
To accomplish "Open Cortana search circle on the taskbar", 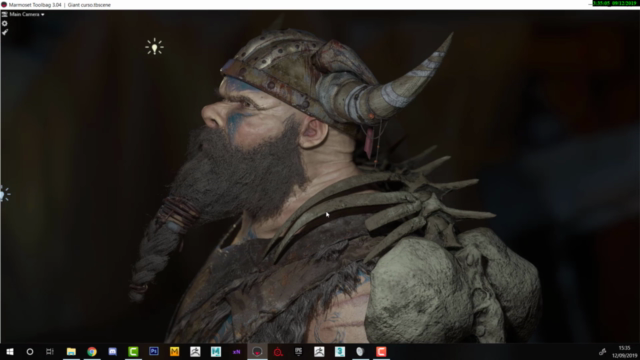I will [30, 351].
